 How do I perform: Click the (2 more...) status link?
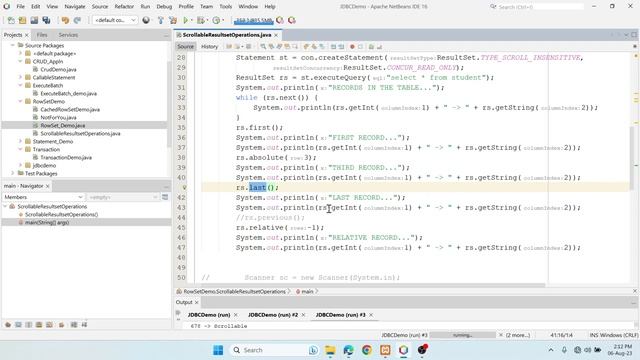(518, 335)
